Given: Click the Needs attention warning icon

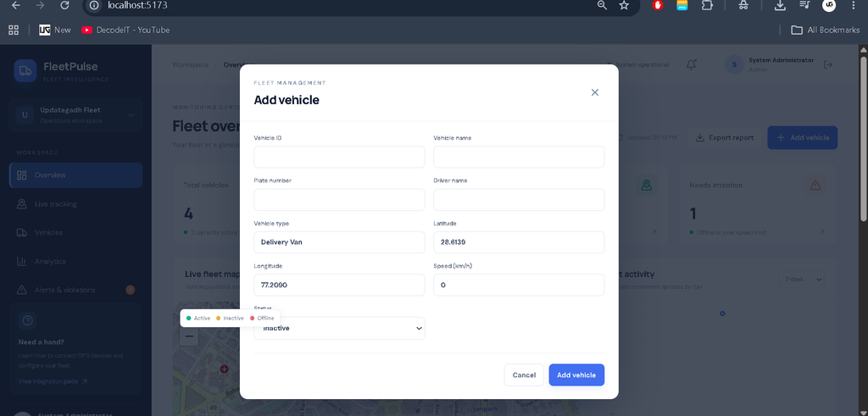Looking at the screenshot, I should tap(815, 186).
